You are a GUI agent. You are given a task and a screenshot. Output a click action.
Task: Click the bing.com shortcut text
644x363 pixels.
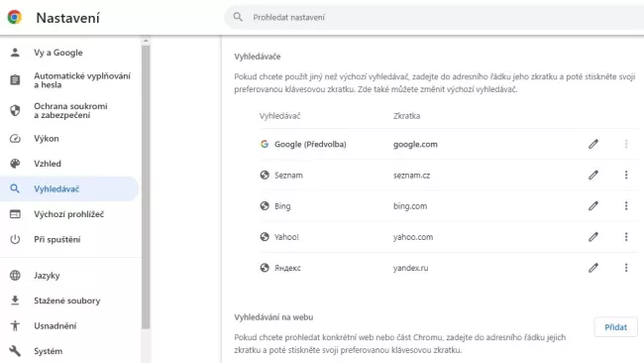pos(410,206)
